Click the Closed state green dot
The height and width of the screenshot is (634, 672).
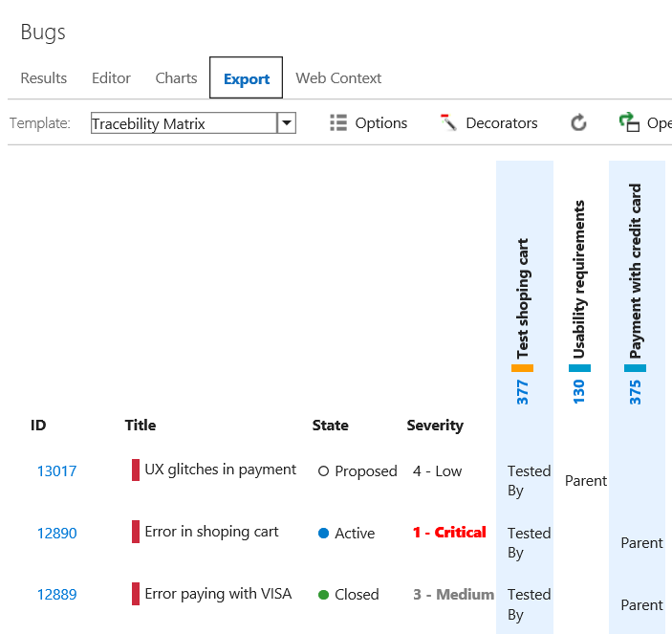click(x=323, y=595)
